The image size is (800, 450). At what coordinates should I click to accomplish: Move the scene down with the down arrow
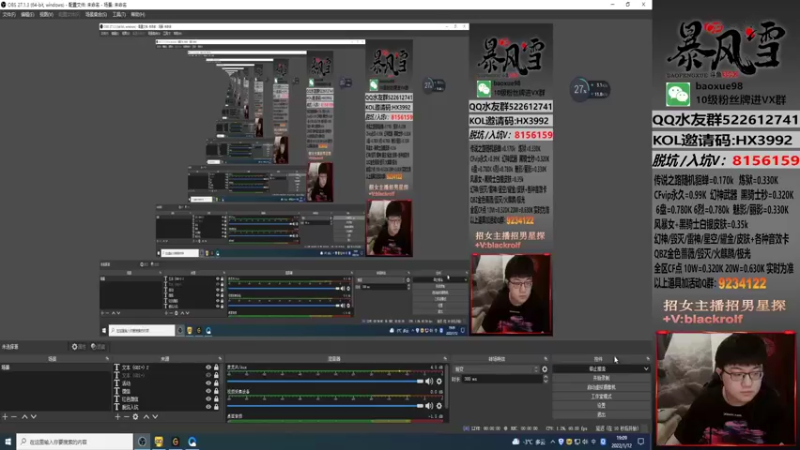coord(34,417)
